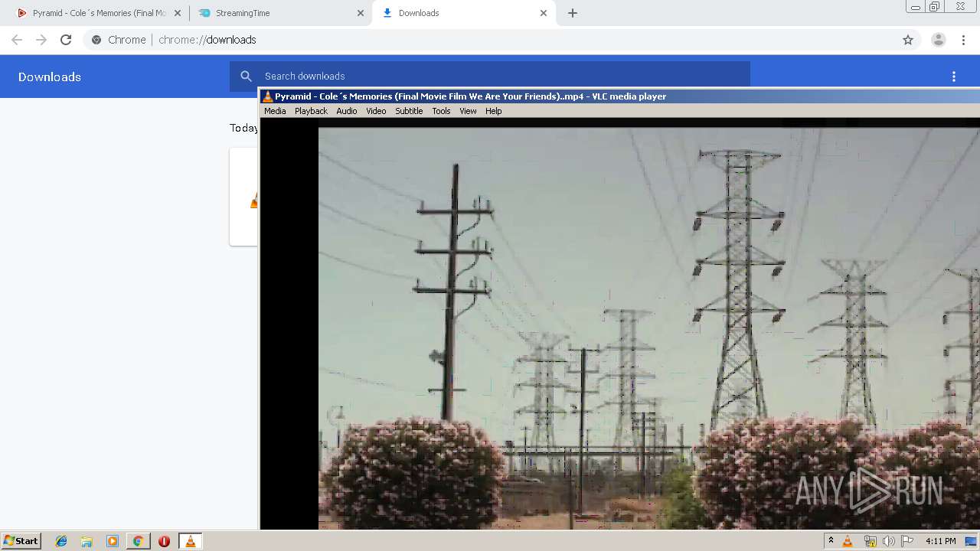The width and height of the screenshot is (980, 551).
Task: Reload the Chrome page
Action: [66, 40]
